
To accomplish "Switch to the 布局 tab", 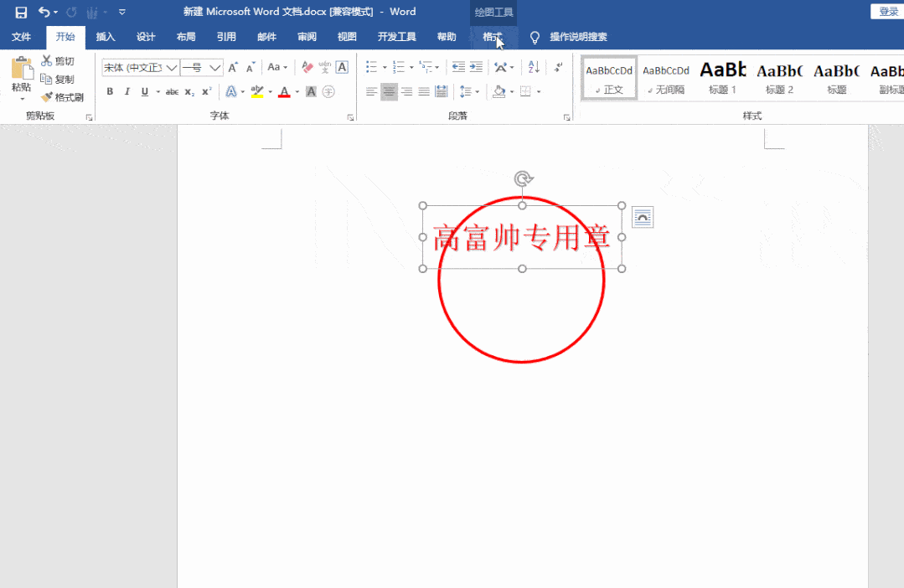I will [186, 37].
